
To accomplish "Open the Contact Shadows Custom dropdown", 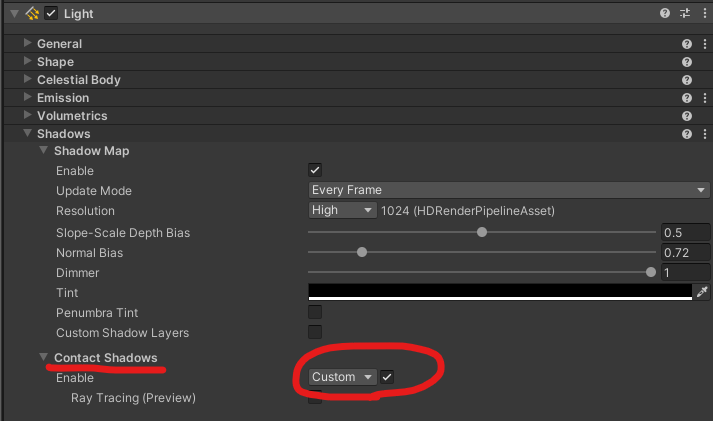I will (341, 377).
